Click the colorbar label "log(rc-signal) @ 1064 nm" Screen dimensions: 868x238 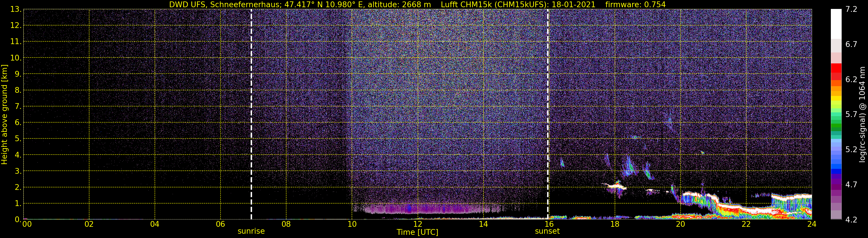862,114
